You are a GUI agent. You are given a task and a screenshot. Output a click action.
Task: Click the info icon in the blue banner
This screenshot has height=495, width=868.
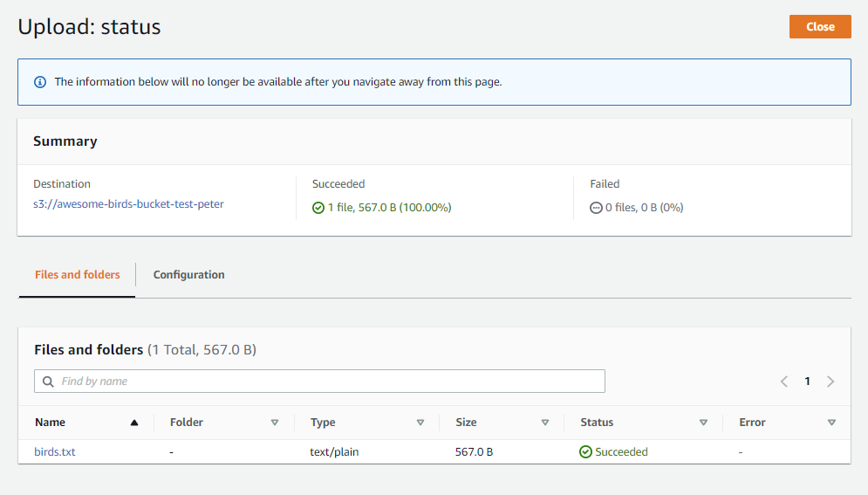pyautogui.click(x=39, y=82)
